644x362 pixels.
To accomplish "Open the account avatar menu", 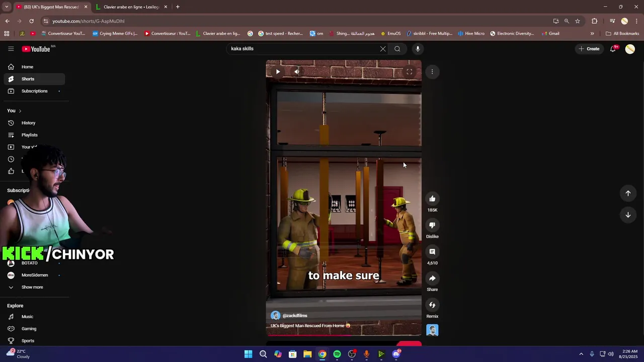I will pos(630,49).
